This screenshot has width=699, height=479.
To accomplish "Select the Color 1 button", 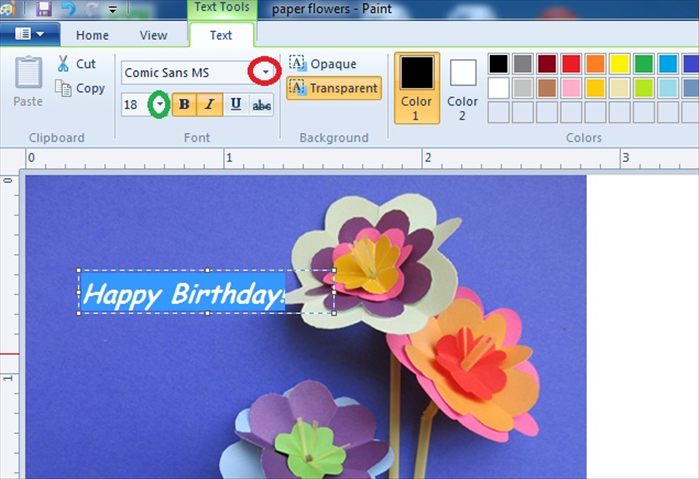I will tap(417, 88).
